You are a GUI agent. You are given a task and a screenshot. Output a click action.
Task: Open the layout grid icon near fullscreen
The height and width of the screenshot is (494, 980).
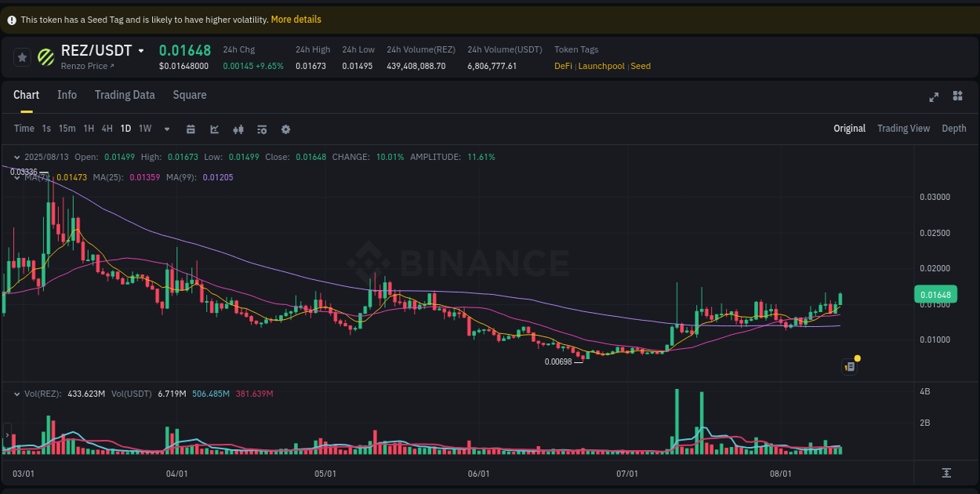pos(957,96)
